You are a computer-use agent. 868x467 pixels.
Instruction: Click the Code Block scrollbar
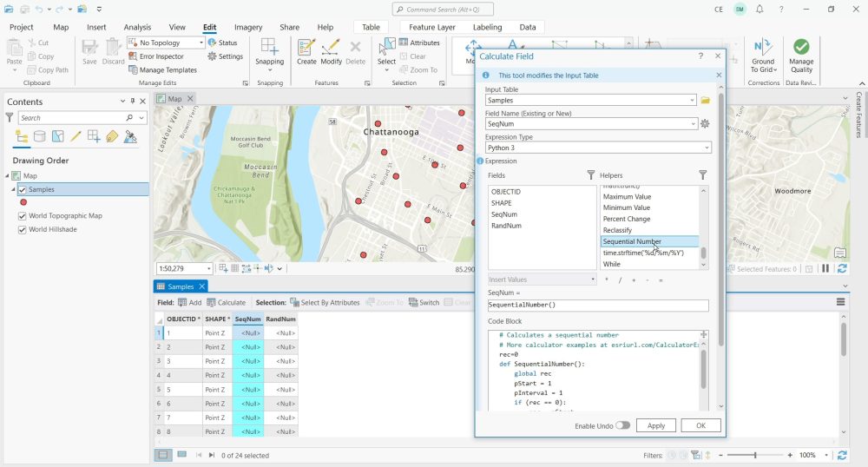click(x=704, y=369)
